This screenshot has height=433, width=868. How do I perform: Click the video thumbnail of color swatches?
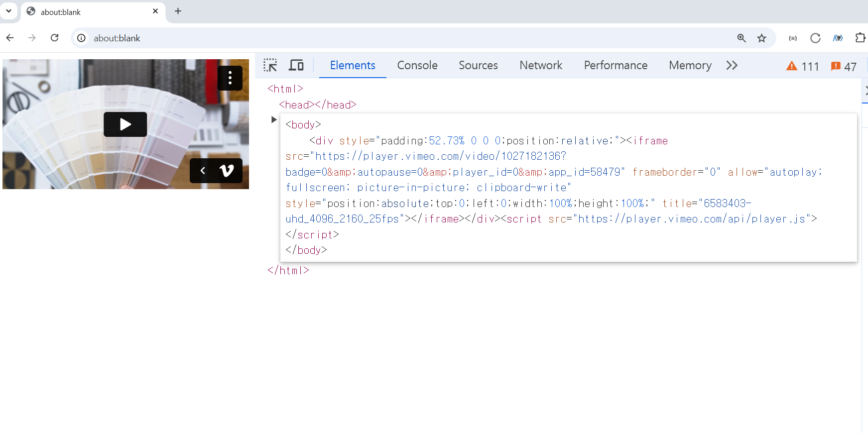click(125, 124)
